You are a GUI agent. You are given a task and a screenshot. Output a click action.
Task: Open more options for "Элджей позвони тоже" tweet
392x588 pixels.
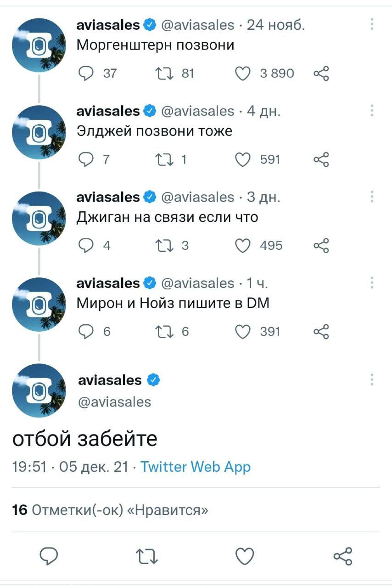372,111
